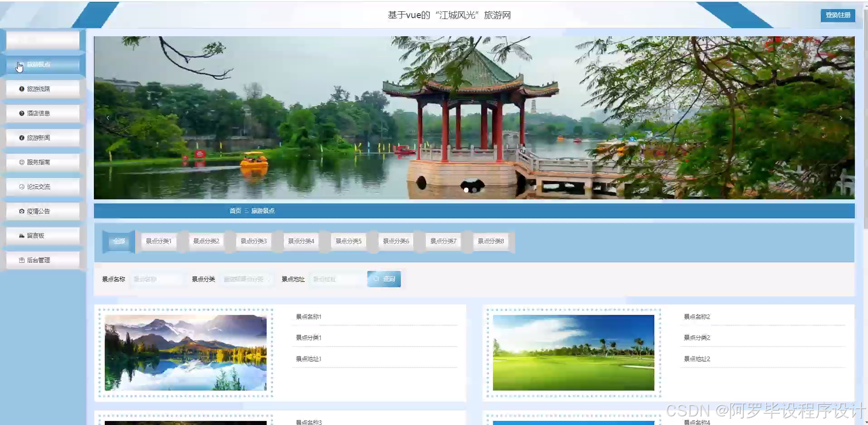Select the 景点分类7 category tab
This screenshot has height=425, width=868.
click(x=443, y=241)
